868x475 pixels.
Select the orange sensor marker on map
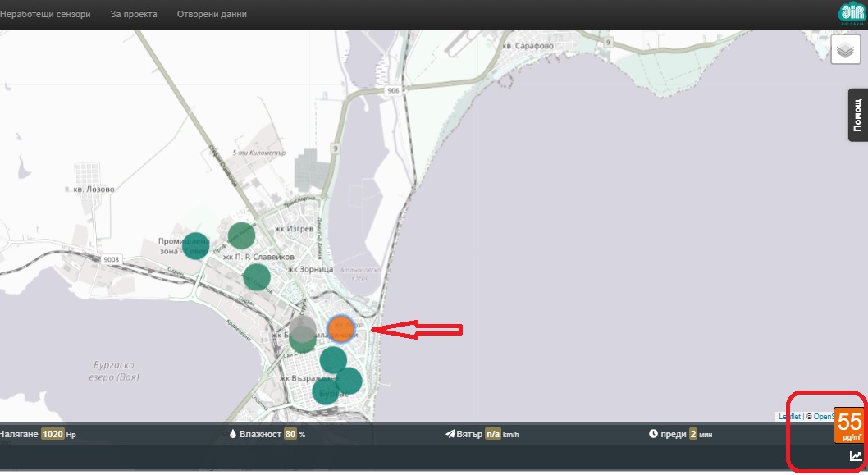341,329
